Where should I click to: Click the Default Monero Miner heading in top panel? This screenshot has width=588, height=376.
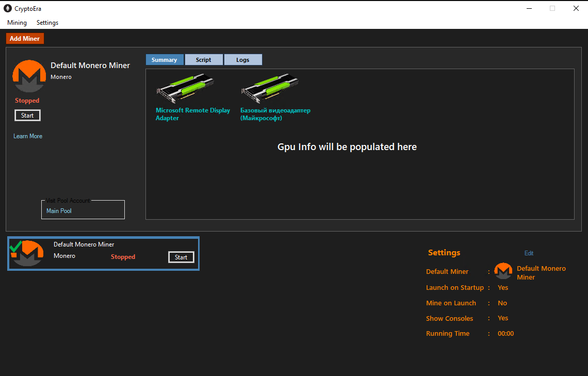[90, 65]
